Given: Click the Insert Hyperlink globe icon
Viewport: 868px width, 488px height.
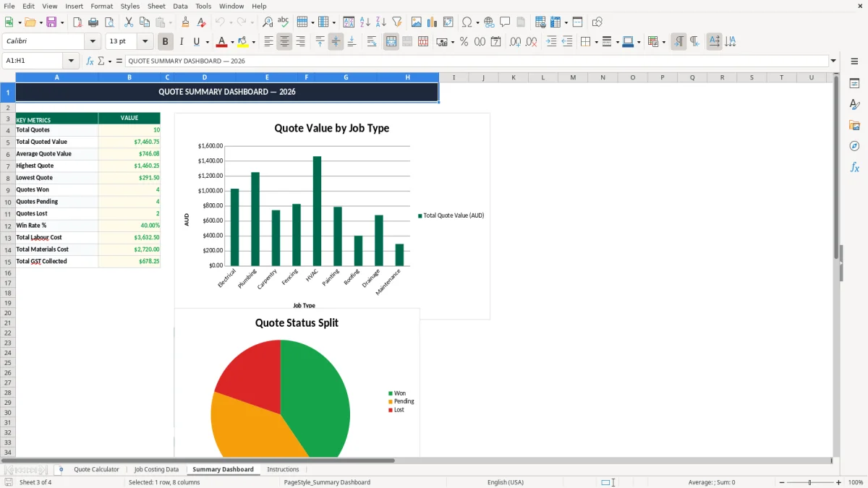Looking at the screenshot, I should [490, 22].
